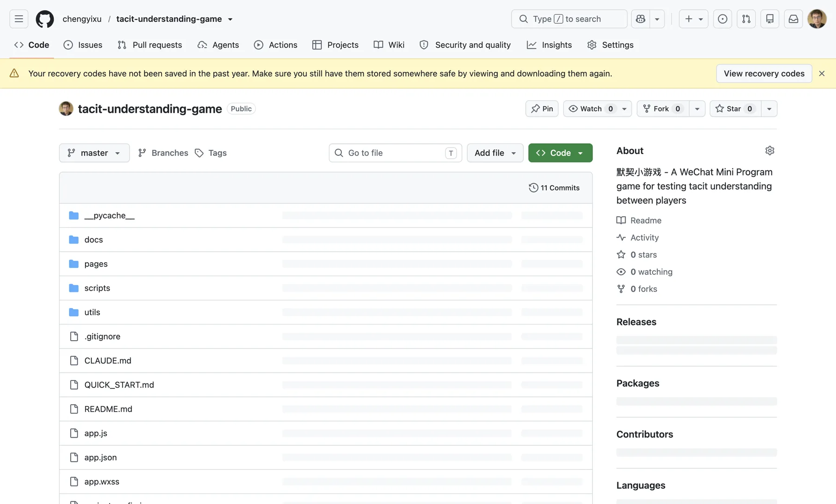Toggle Watch on this repository

pyautogui.click(x=591, y=109)
